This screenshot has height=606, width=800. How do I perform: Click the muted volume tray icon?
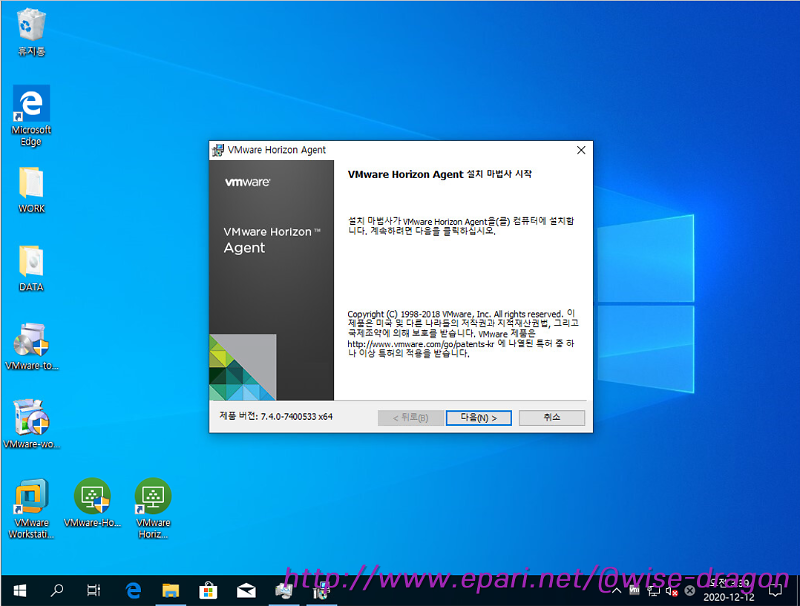[x=671, y=591]
